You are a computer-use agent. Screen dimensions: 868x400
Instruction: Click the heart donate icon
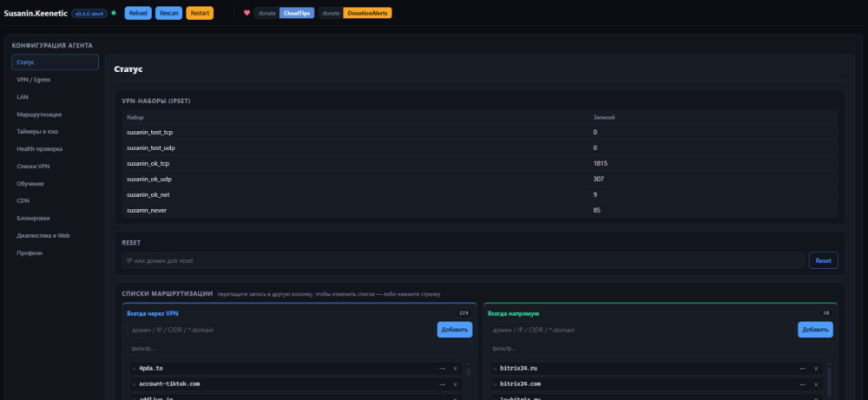247,13
